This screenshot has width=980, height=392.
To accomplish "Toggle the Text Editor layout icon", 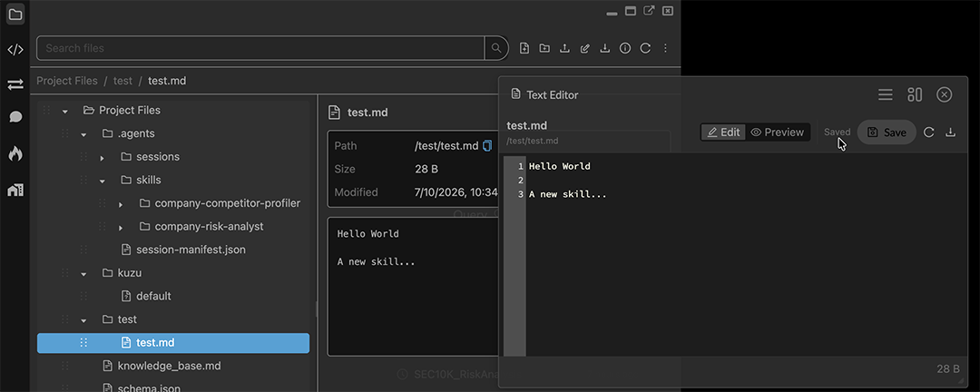I will pyautogui.click(x=915, y=94).
